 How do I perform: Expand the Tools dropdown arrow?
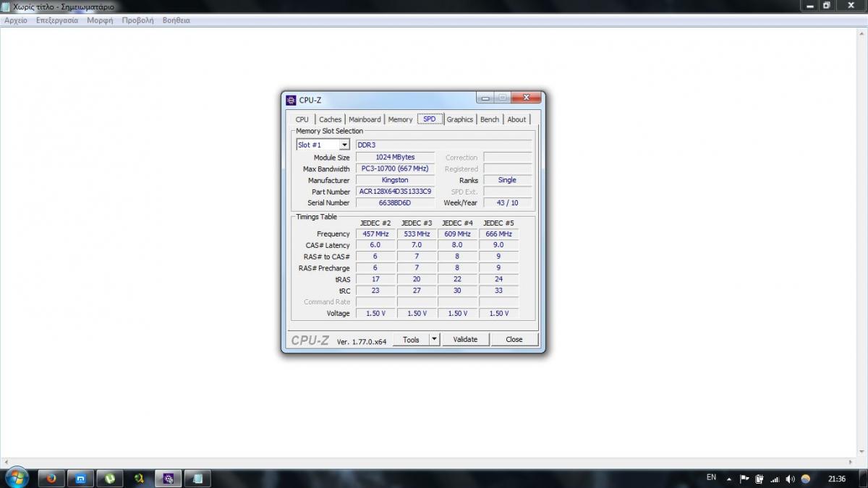tap(434, 339)
